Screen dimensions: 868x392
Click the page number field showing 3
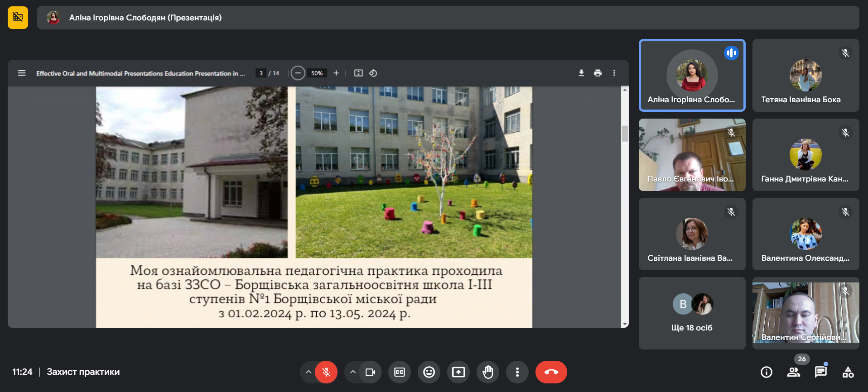point(261,73)
